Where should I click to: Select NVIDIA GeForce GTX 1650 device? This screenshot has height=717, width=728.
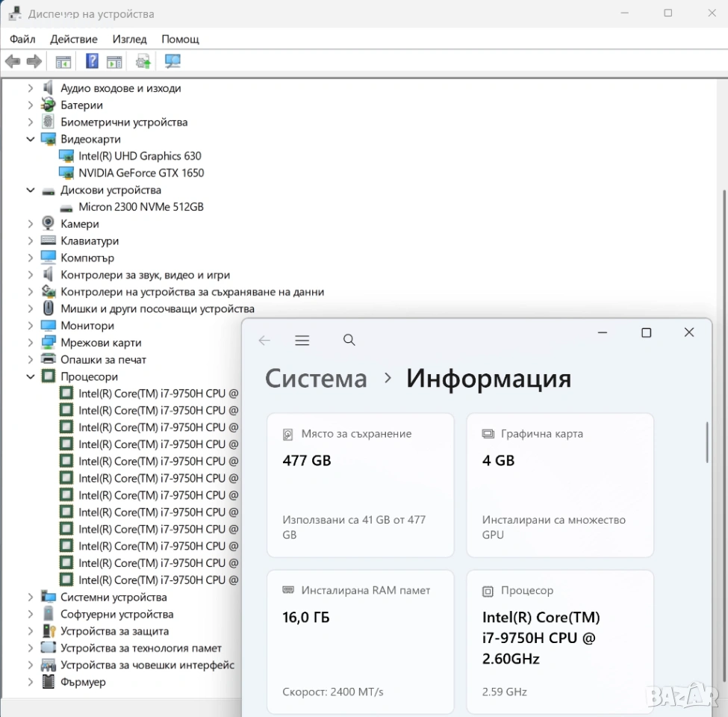click(x=141, y=173)
